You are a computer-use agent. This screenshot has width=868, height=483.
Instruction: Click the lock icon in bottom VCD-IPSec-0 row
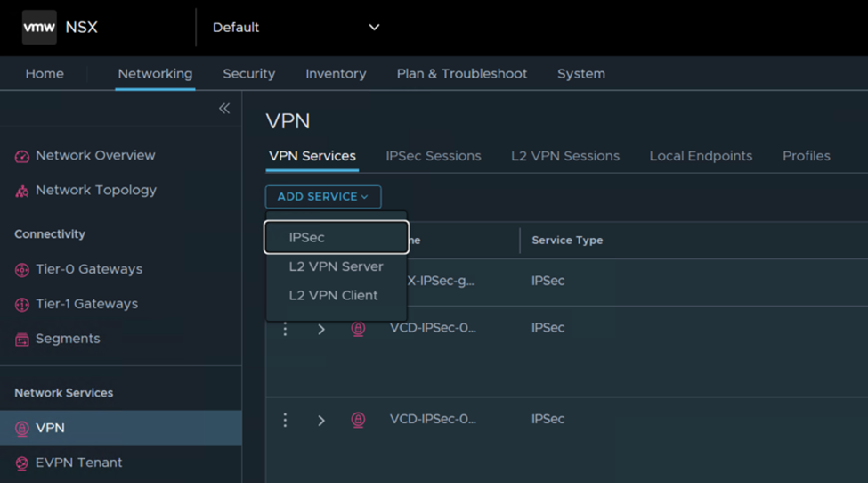click(x=358, y=420)
